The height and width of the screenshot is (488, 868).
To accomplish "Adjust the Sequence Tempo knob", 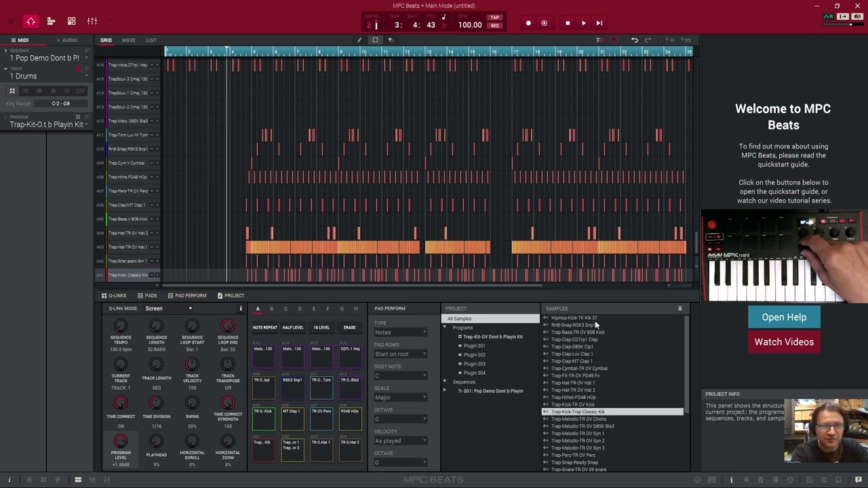I will pos(121,327).
